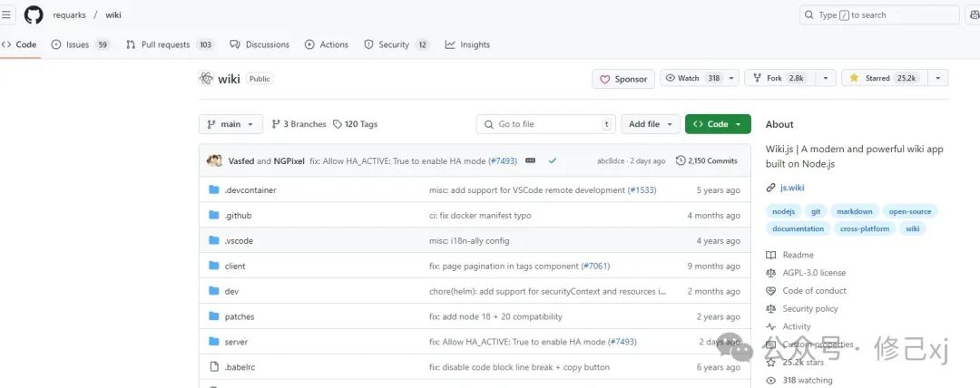The height and width of the screenshot is (388, 980).
Task: Click the wiki repository avatar icon
Action: [x=206, y=79]
